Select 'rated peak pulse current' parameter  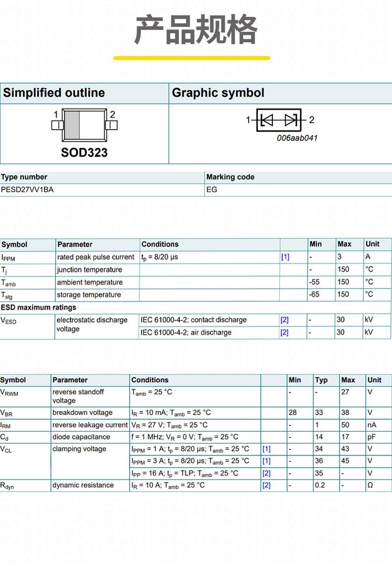pos(96,257)
